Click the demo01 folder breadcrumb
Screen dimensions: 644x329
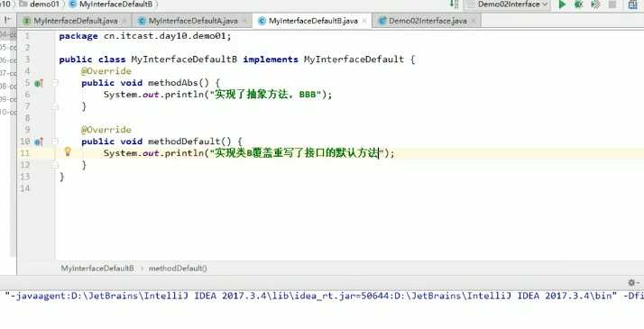pyautogui.click(x=44, y=5)
